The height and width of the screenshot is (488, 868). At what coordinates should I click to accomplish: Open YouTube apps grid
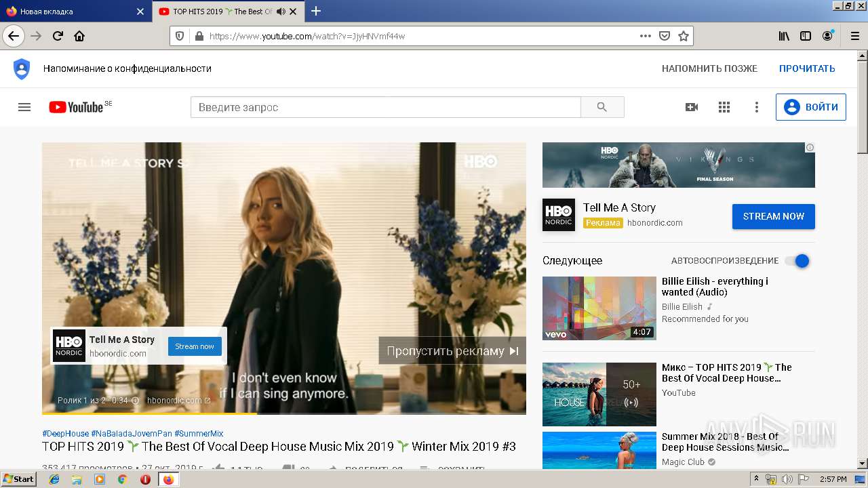(x=724, y=107)
